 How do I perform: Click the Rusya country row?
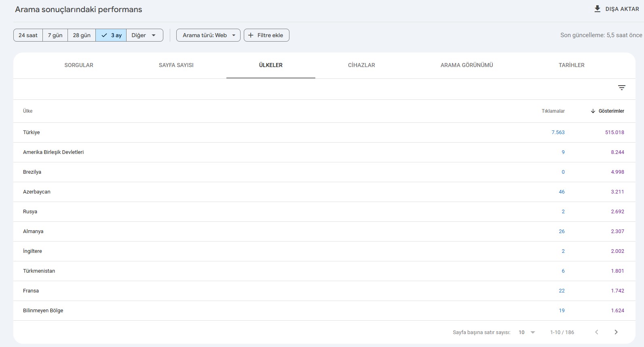pos(324,212)
